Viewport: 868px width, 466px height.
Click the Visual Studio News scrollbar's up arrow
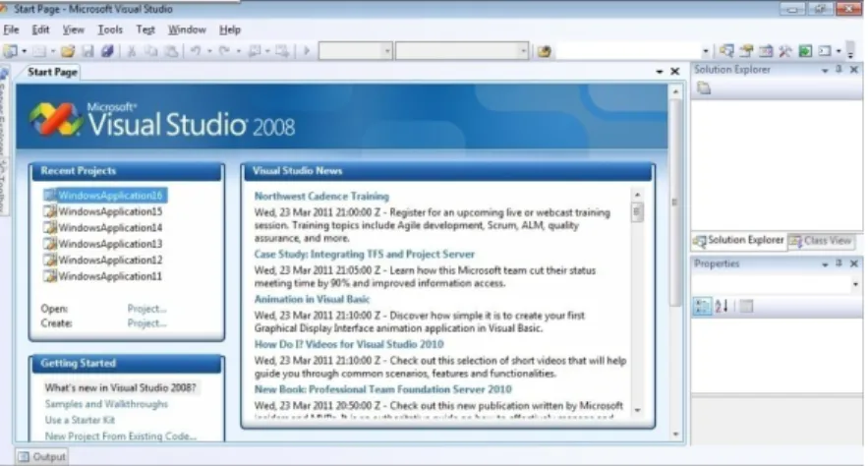(637, 195)
